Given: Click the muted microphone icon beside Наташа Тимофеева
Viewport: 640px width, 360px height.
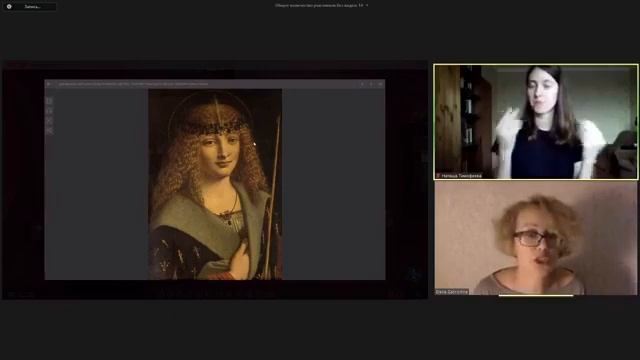Looking at the screenshot, I should (438, 176).
